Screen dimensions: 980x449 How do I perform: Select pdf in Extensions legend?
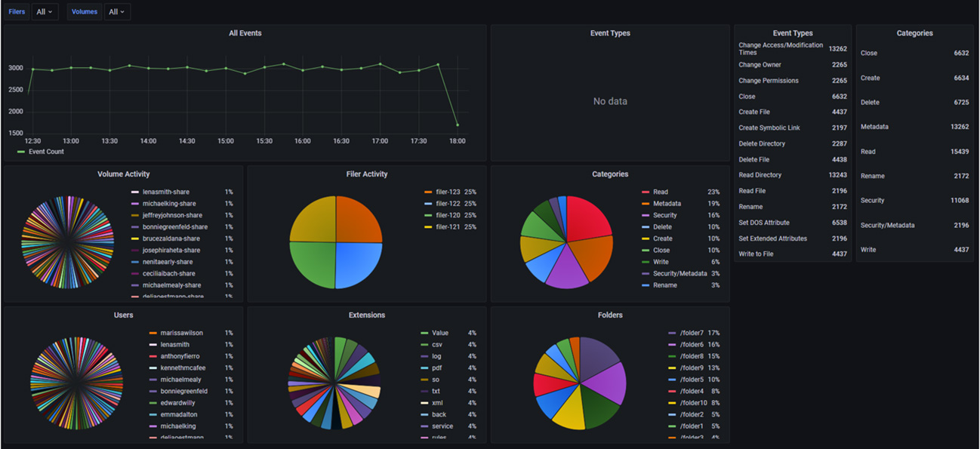point(436,368)
